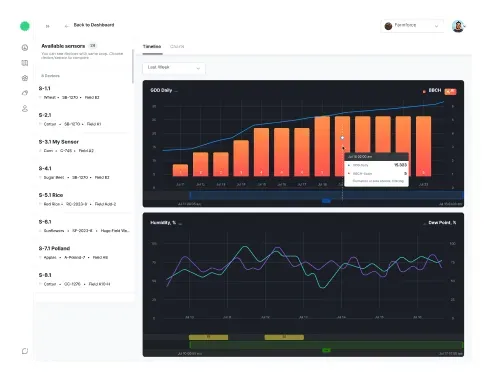Open the map icon in the left rail
488x378 pixels.
[x=25, y=63]
